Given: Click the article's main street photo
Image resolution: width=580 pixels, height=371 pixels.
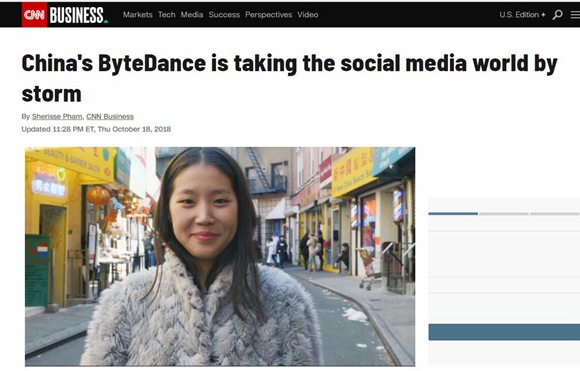Looking at the screenshot, I should tap(220, 256).
